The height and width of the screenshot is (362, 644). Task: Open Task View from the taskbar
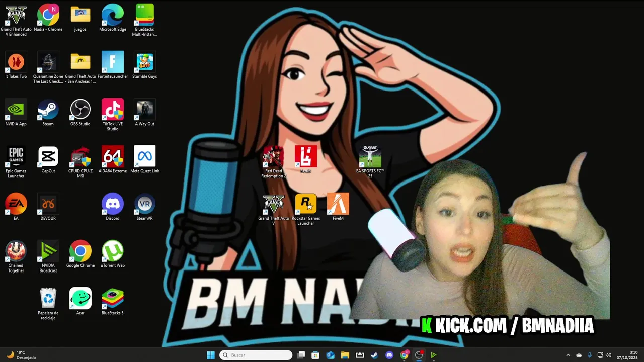pyautogui.click(x=301, y=355)
